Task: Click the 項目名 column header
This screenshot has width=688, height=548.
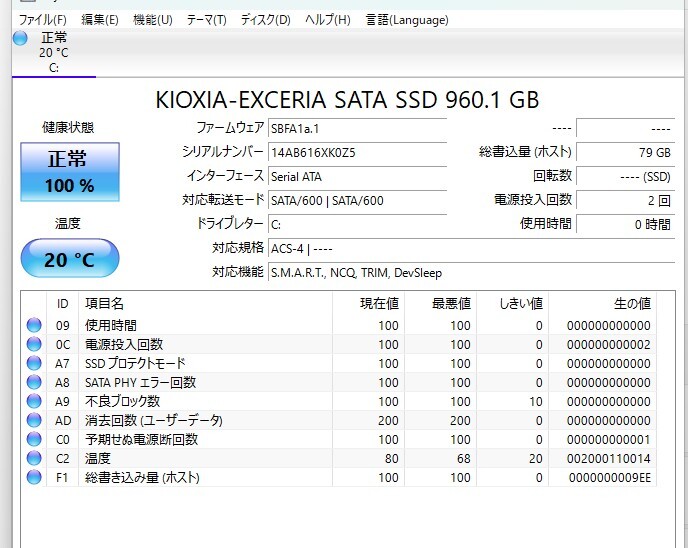Action: point(205,303)
